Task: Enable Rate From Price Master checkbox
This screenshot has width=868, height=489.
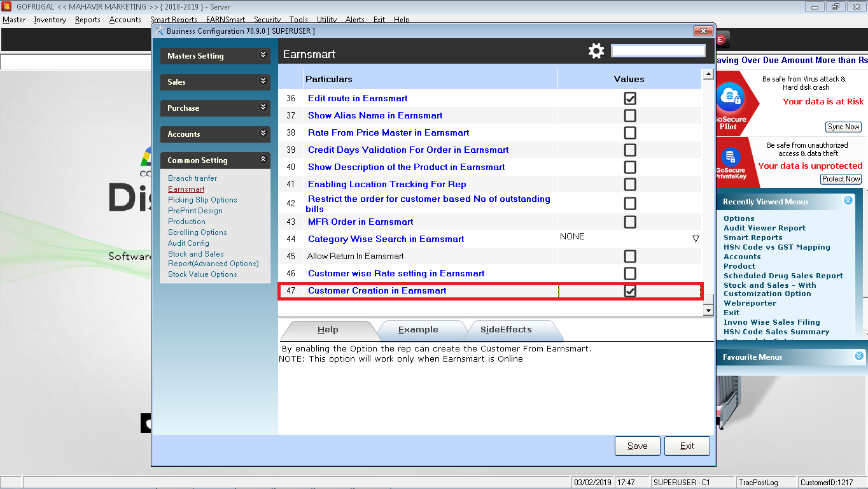Action: [x=630, y=133]
